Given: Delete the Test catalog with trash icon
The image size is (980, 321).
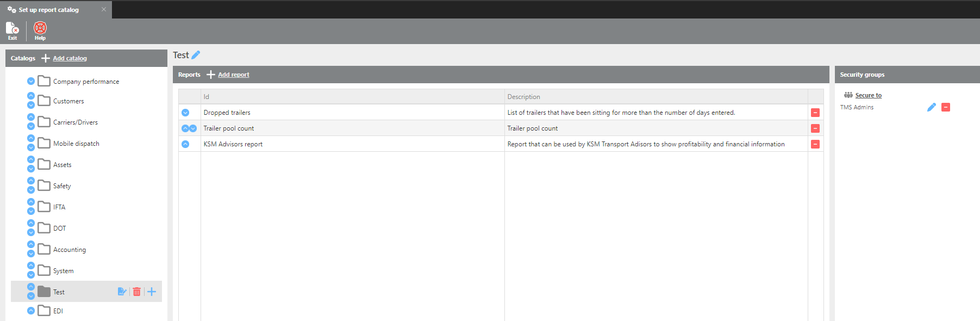Looking at the screenshot, I should click(137, 292).
